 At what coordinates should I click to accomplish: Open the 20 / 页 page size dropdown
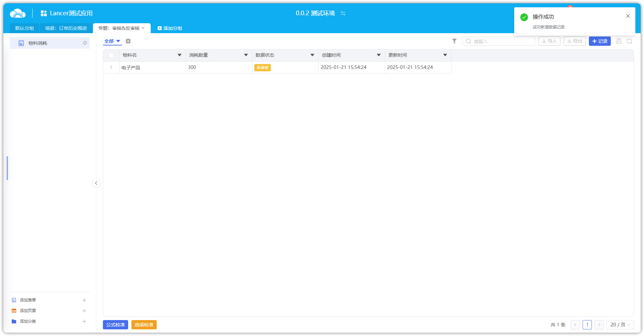620,325
